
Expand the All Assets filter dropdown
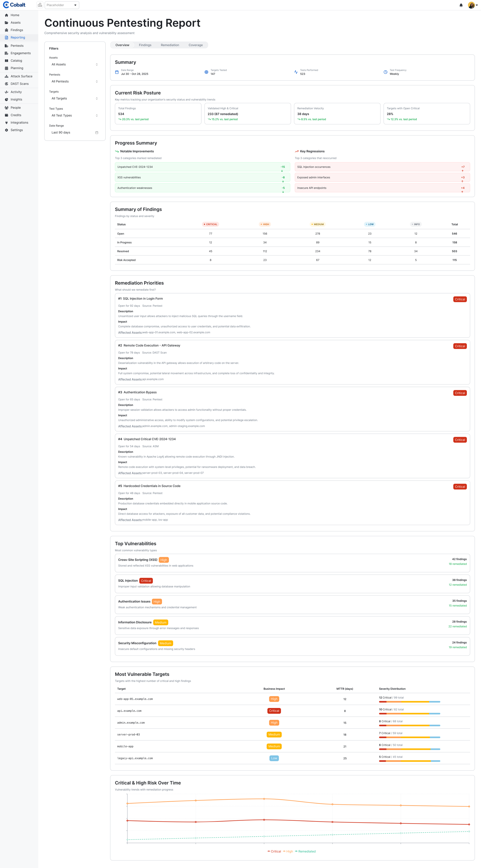(75, 64)
